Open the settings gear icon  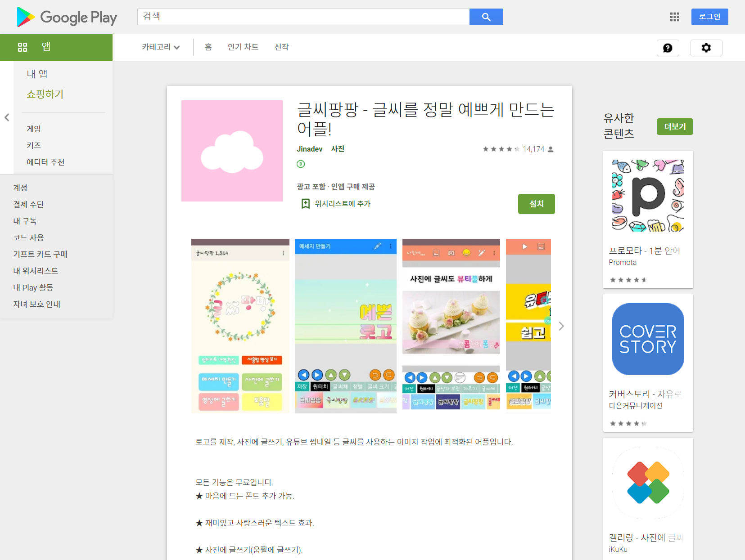tap(706, 48)
